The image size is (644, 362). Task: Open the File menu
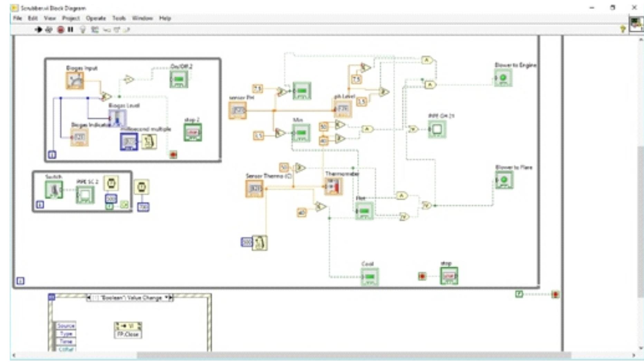[x=17, y=18]
